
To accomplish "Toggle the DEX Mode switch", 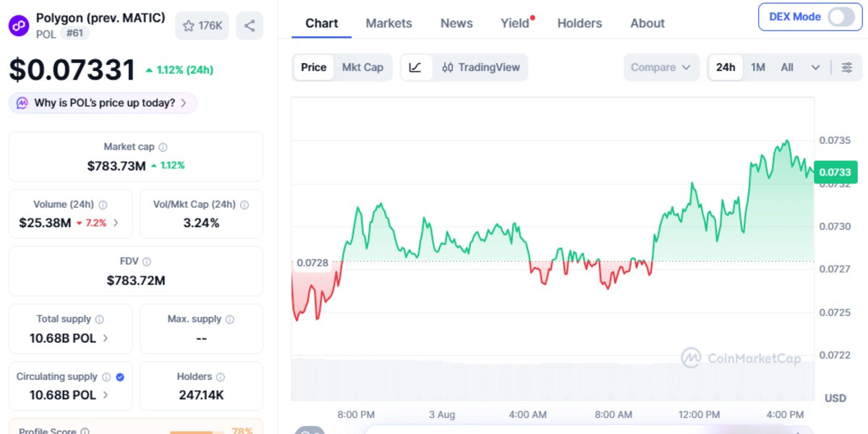I will pyautogui.click(x=841, y=17).
